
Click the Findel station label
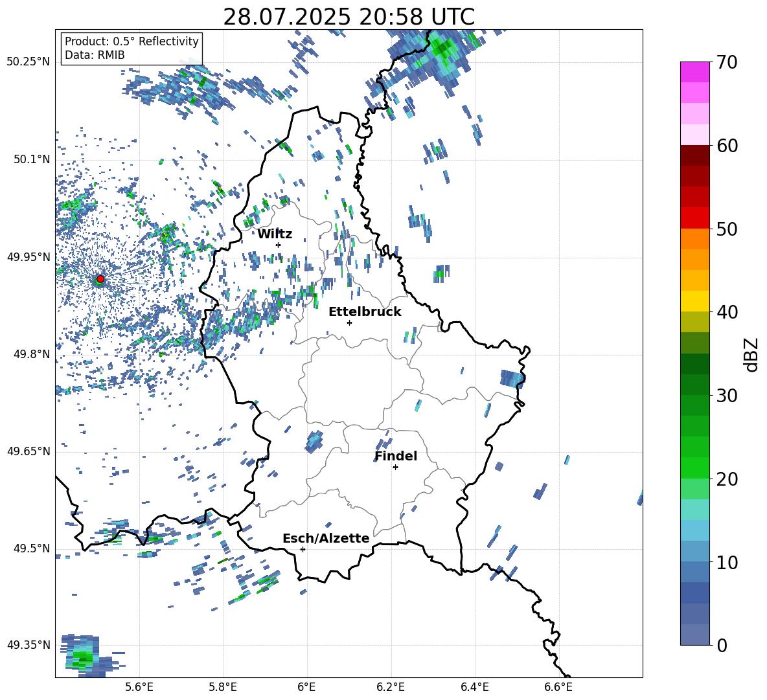pos(396,456)
